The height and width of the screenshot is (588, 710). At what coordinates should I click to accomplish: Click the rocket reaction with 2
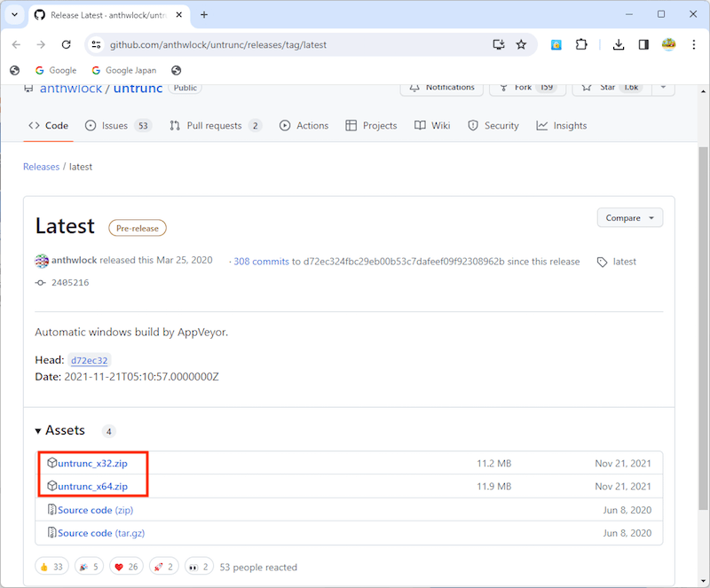click(164, 567)
